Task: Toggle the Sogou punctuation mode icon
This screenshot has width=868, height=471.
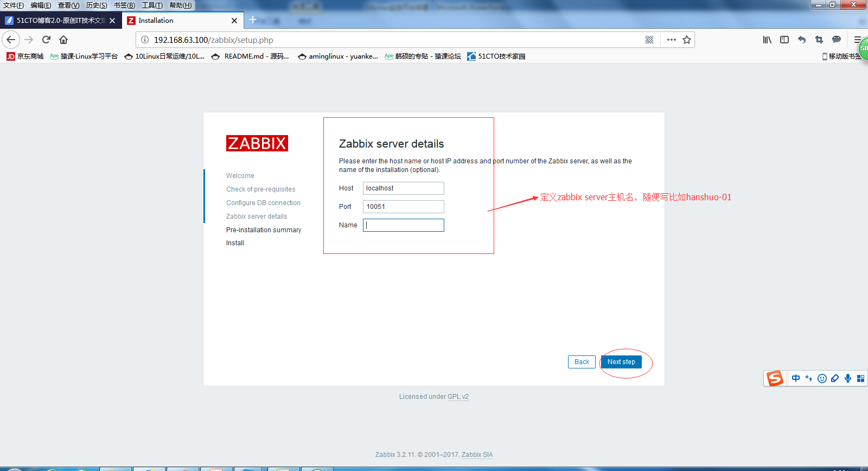Action: (809, 378)
